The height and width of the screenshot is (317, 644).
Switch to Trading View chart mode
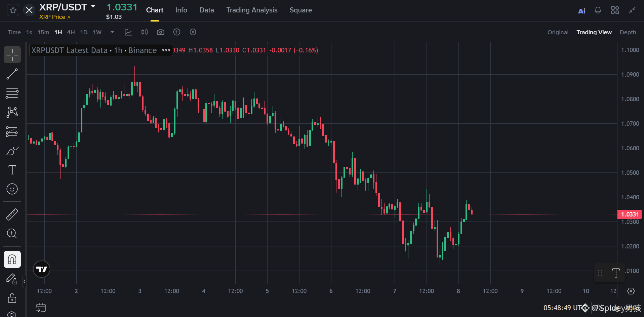(594, 32)
